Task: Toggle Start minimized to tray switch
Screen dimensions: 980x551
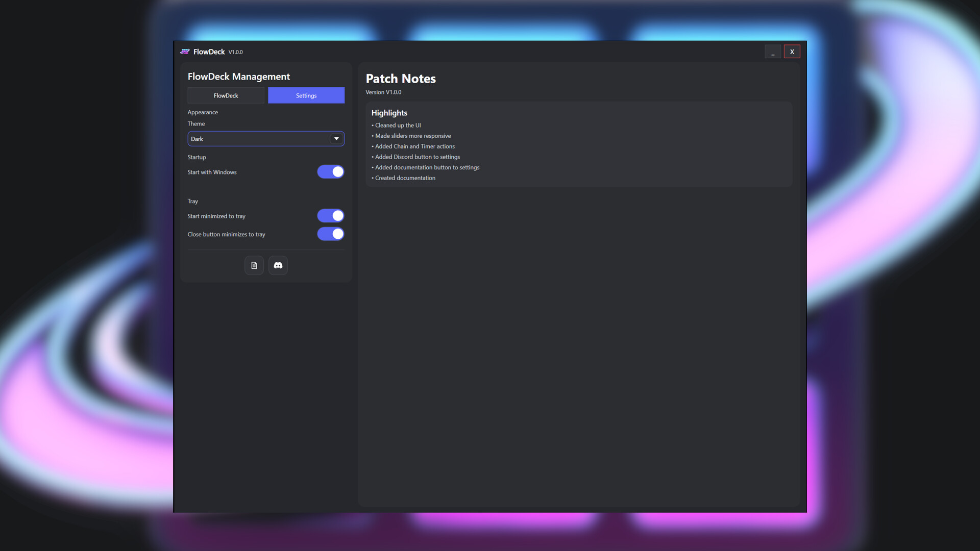Action: click(331, 216)
